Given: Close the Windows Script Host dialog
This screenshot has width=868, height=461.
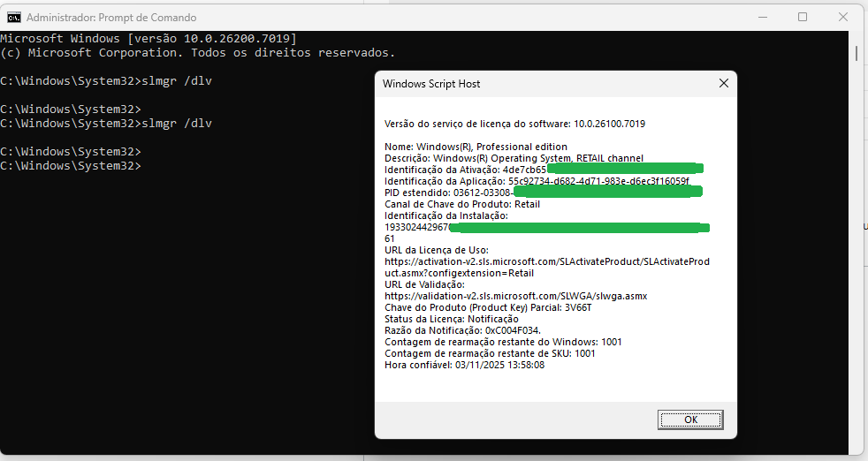Looking at the screenshot, I should coord(724,83).
